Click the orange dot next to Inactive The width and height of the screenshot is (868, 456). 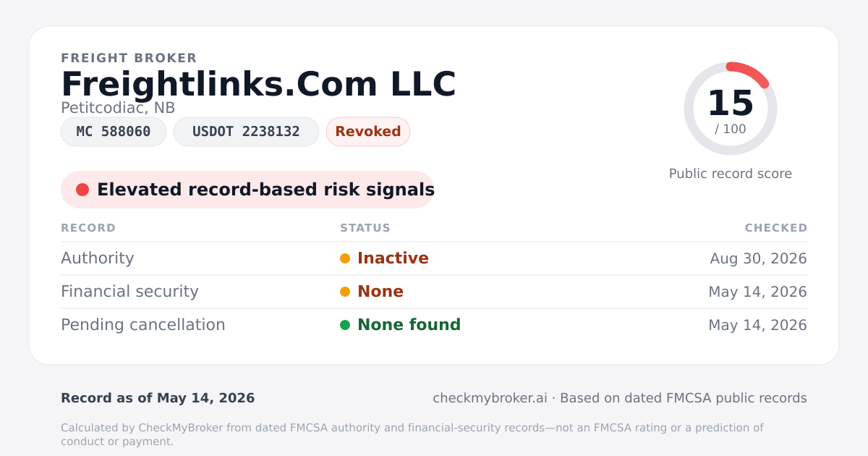click(x=345, y=258)
